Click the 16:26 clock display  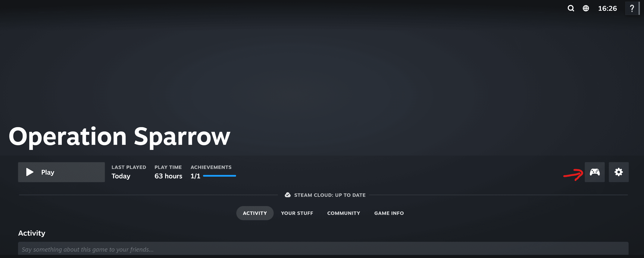pos(608,8)
